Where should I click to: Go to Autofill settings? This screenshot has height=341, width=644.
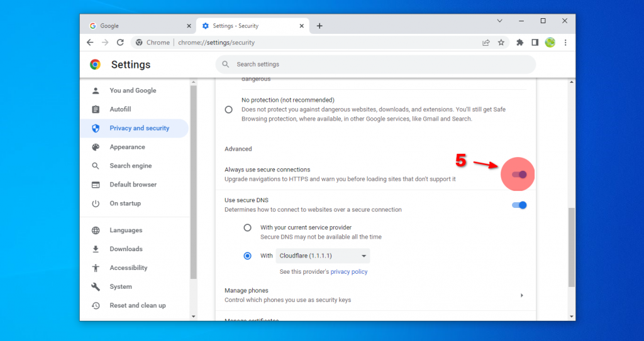(x=135, y=109)
